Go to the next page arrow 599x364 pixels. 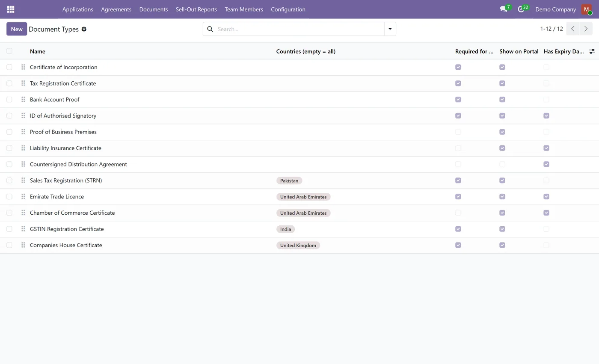(586, 29)
